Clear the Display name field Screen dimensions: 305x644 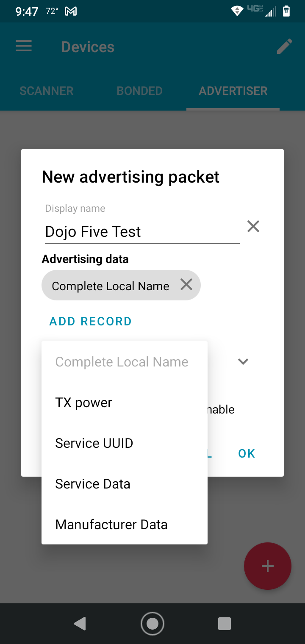[253, 227]
